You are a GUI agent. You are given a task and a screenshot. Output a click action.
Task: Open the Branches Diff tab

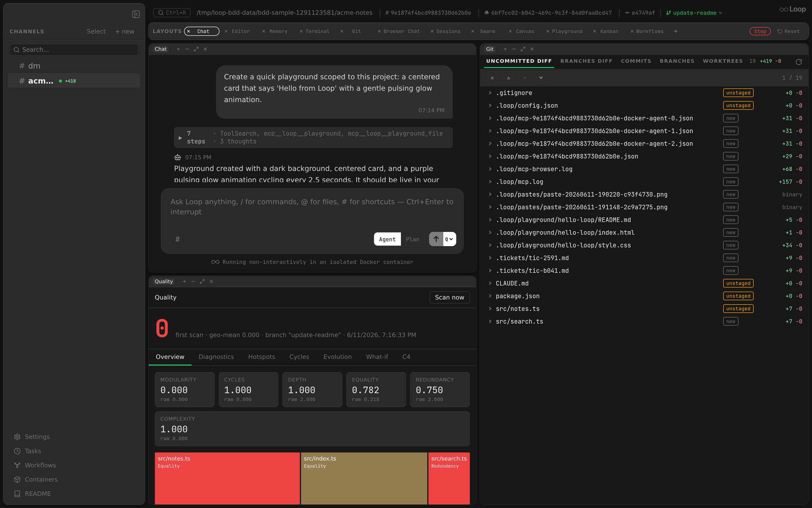tap(586, 61)
